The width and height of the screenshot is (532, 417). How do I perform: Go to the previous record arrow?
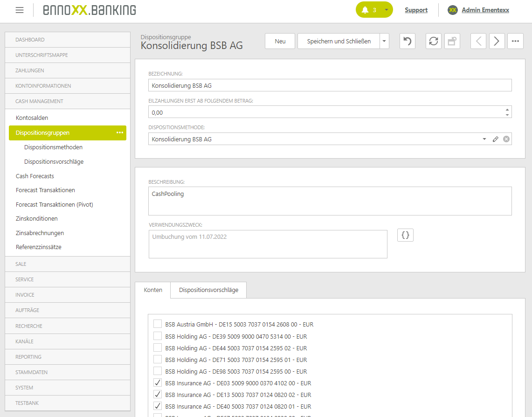[x=478, y=41]
